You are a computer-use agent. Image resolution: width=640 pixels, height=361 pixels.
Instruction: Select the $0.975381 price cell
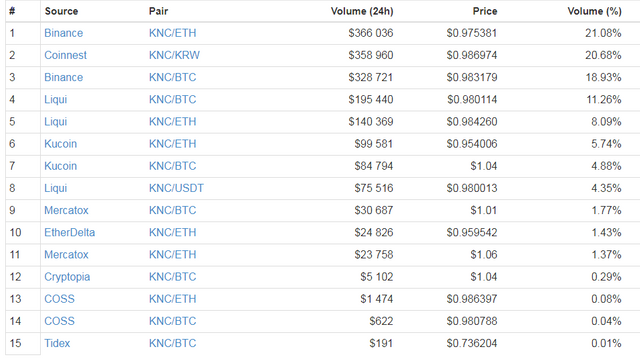coord(472,33)
